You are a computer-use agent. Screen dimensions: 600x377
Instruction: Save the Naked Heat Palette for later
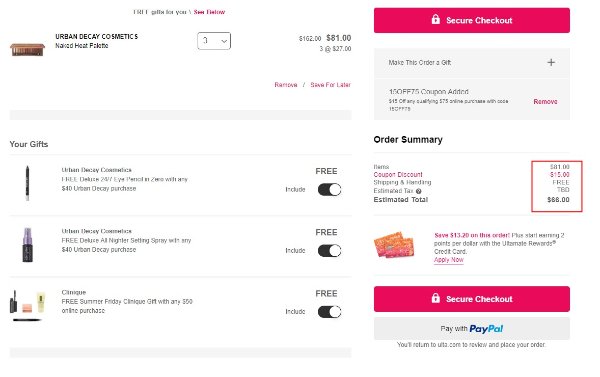click(330, 85)
